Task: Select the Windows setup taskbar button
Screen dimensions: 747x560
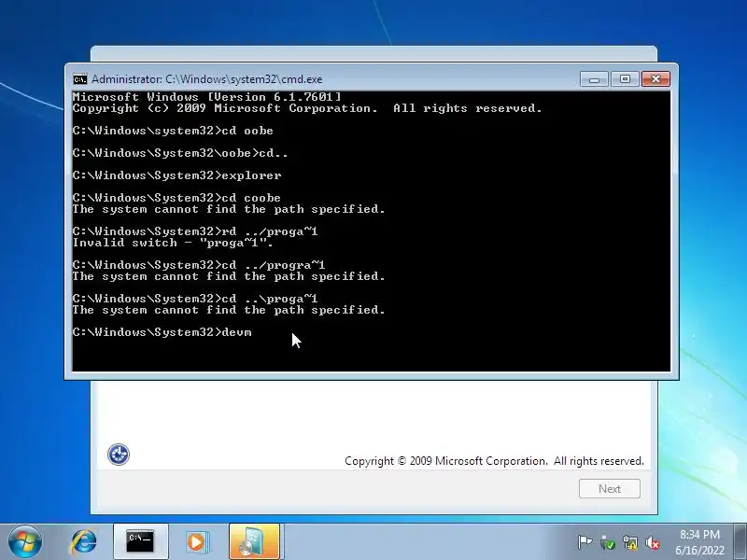Action: [x=254, y=541]
